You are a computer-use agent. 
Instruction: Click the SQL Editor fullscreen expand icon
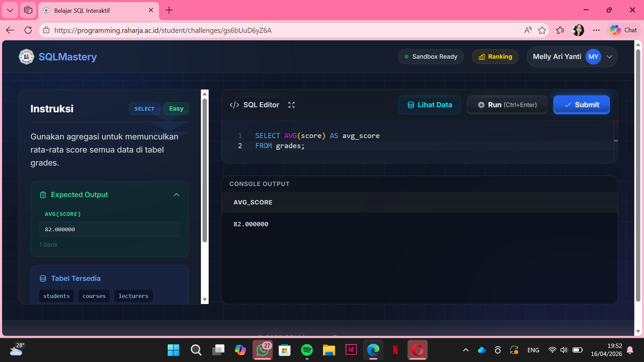[291, 105]
